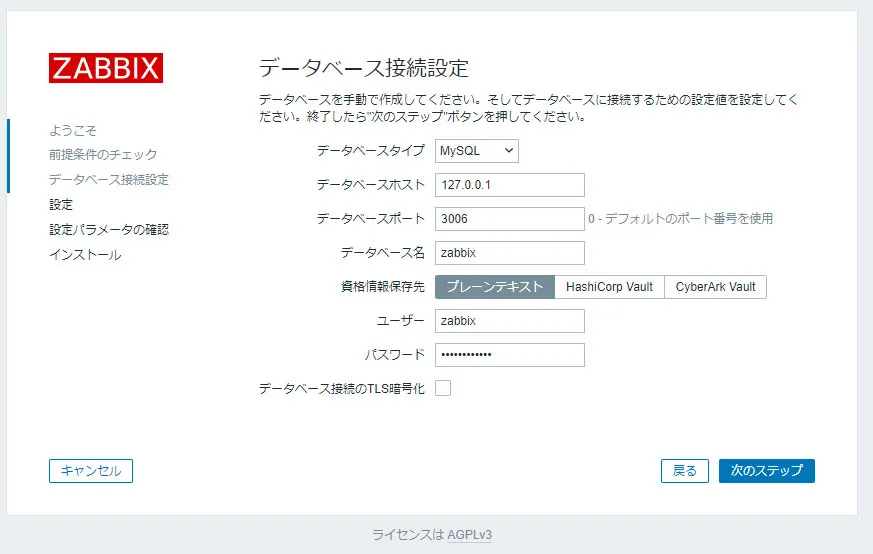Image resolution: width=873 pixels, height=554 pixels.
Task: Select HashiCorp Vault as credential storage
Action: 609,287
